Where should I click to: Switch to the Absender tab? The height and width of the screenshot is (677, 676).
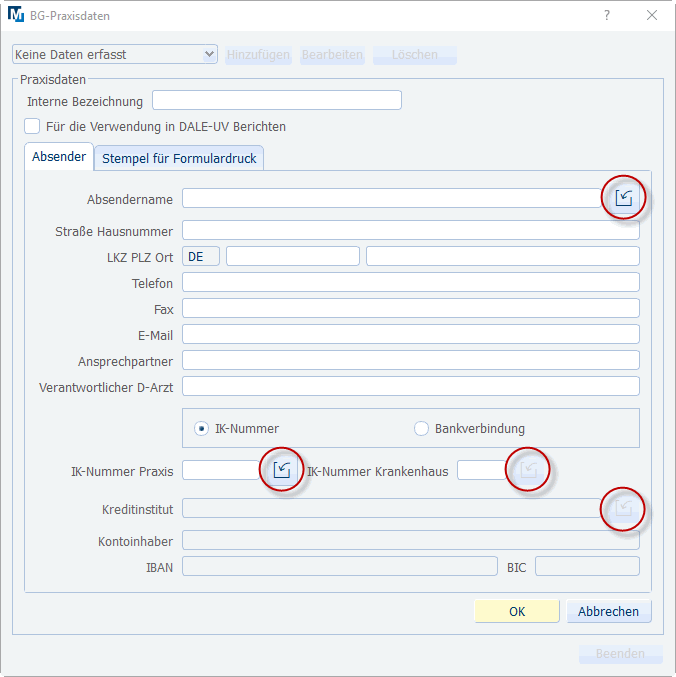[x=59, y=158]
